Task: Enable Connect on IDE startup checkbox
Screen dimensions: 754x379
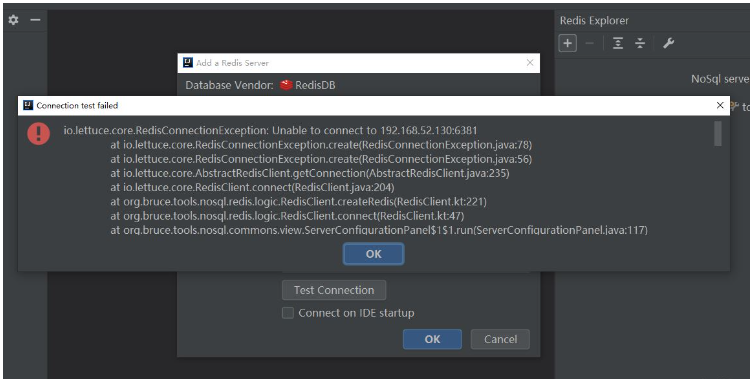Action: [288, 313]
